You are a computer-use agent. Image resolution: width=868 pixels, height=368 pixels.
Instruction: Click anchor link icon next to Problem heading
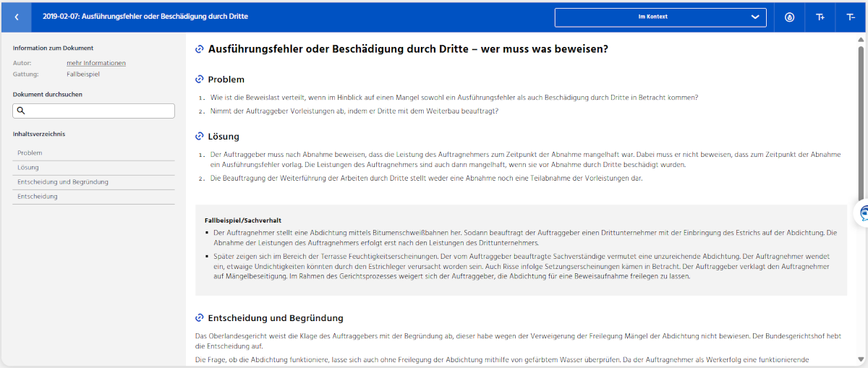(x=200, y=80)
